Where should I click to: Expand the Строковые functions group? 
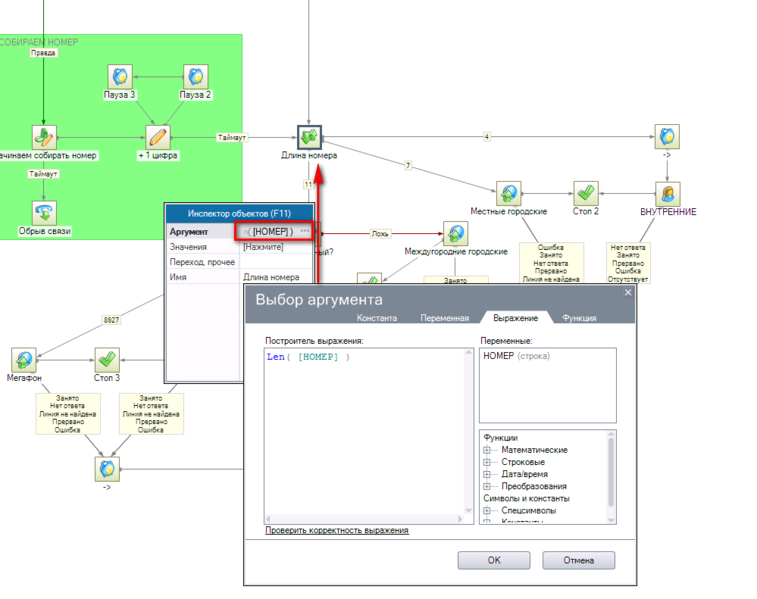[487, 462]
